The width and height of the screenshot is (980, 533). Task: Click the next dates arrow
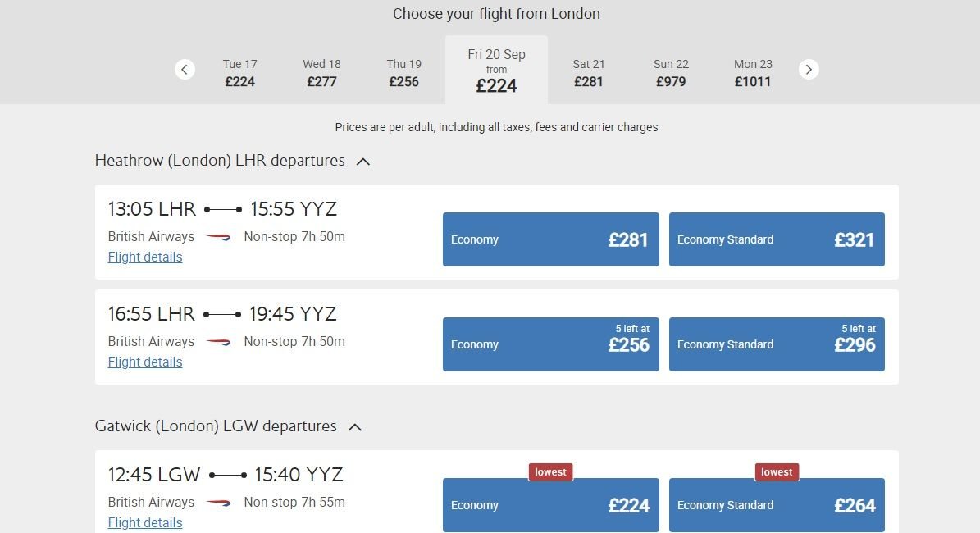(809, 70)
